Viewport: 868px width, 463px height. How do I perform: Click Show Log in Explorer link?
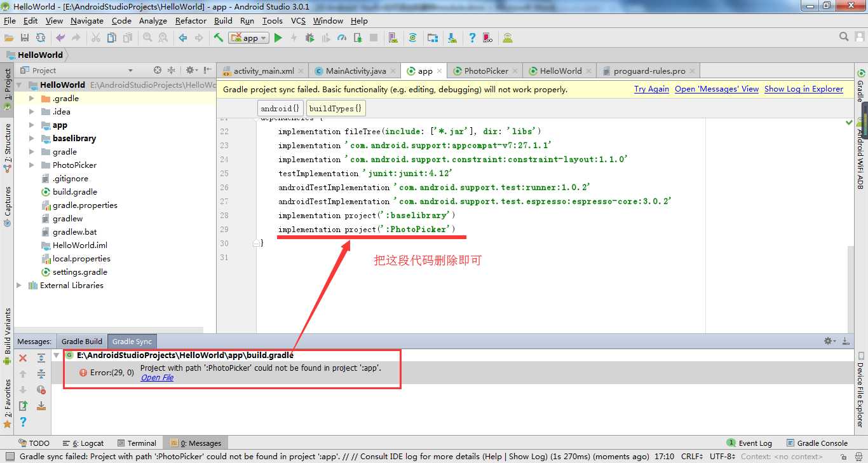(804, 89)
